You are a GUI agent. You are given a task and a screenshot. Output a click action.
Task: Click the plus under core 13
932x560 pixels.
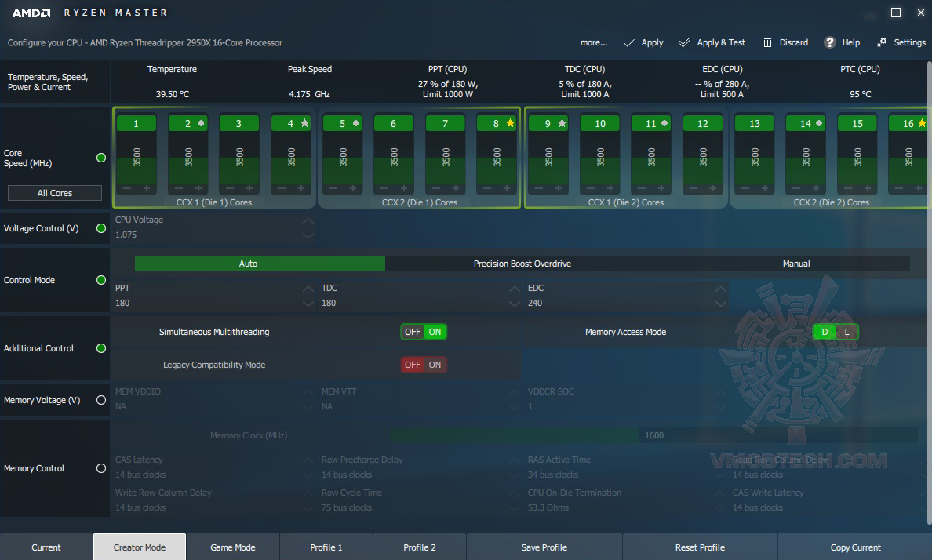(764, 188)
